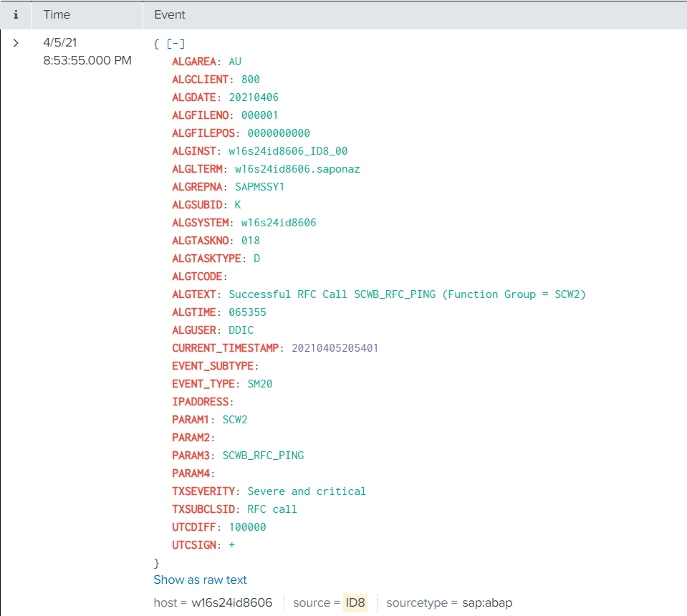Select the TXSUBCLSID value RFC call
Image resolution: width=687 pixels, height=616 pixels.
(x=272, y=509)
